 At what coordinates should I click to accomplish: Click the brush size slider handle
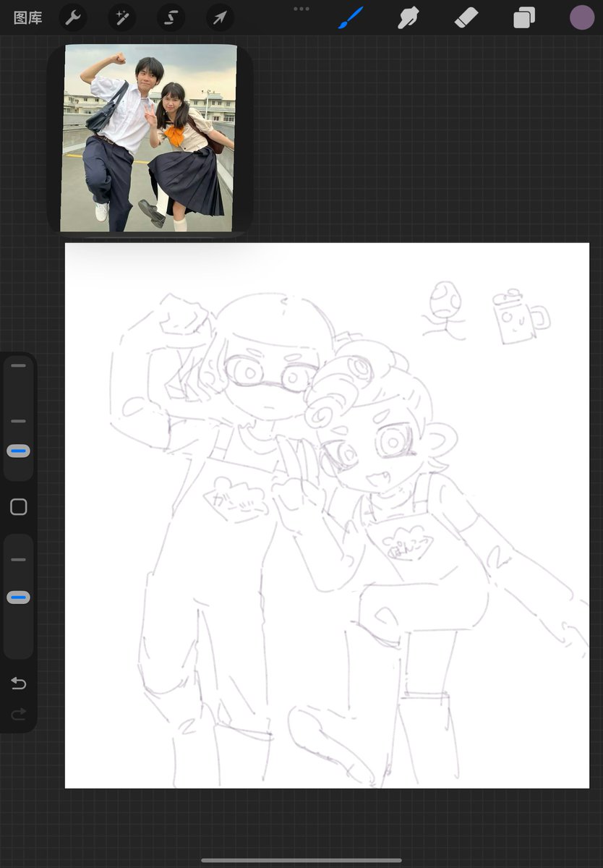click(x=18, y=451)
